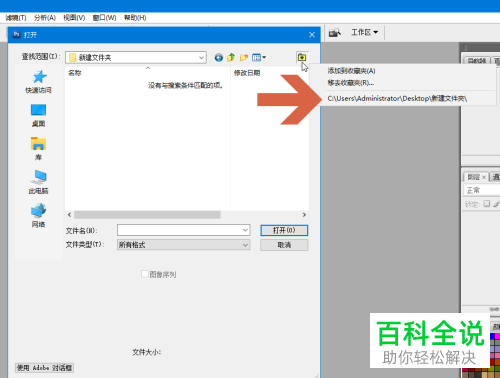Viewport: 500px width, 378px height.
Task: Create a new folder with toolbar icon
Action: (244, 58)
